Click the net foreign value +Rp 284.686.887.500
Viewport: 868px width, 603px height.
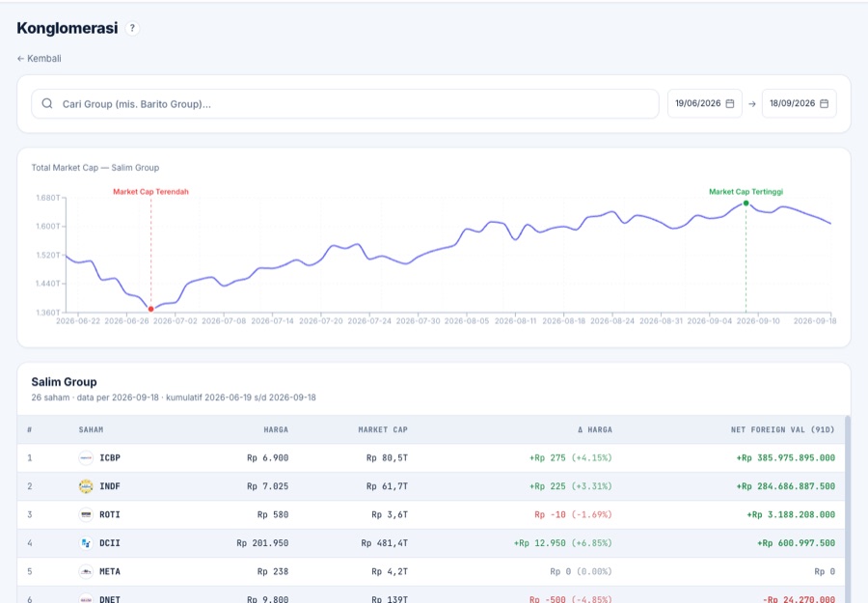pyautogui.click(x=785, y=486)
